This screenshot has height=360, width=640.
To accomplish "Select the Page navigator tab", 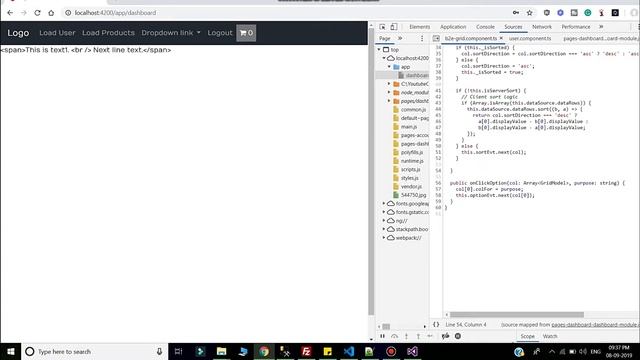I will pyautogui.click(x=384, y=38).
